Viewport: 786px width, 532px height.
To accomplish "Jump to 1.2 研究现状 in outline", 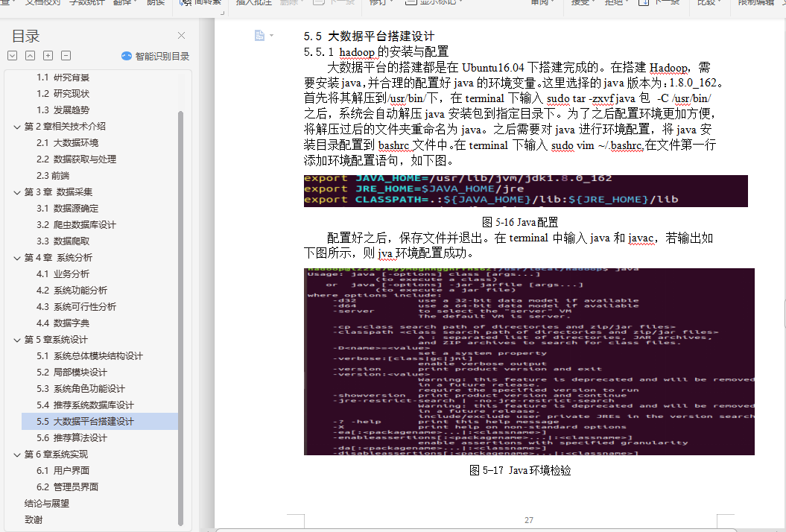I will (x=63, y=94).
